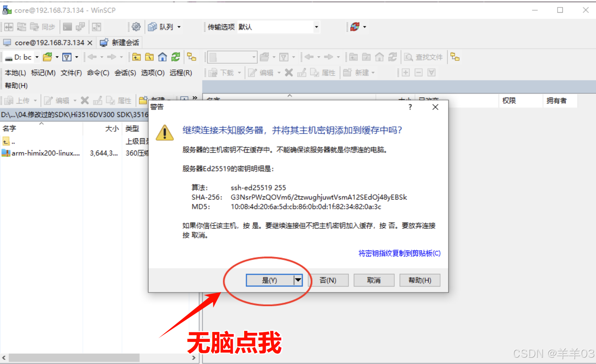Click the local forward arrow icon
596x364 pixels.
point(112,57)
